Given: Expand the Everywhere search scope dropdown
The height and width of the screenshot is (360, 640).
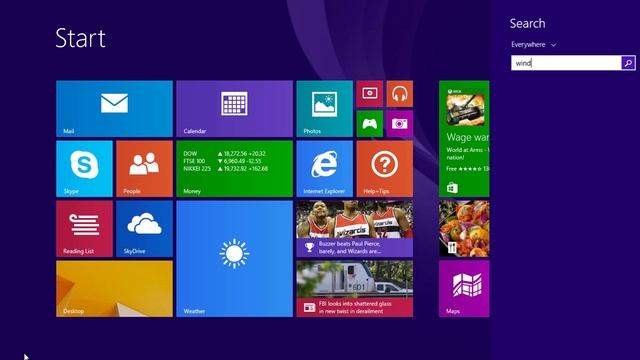Looking at the screenshot, I should click(533, 44).
